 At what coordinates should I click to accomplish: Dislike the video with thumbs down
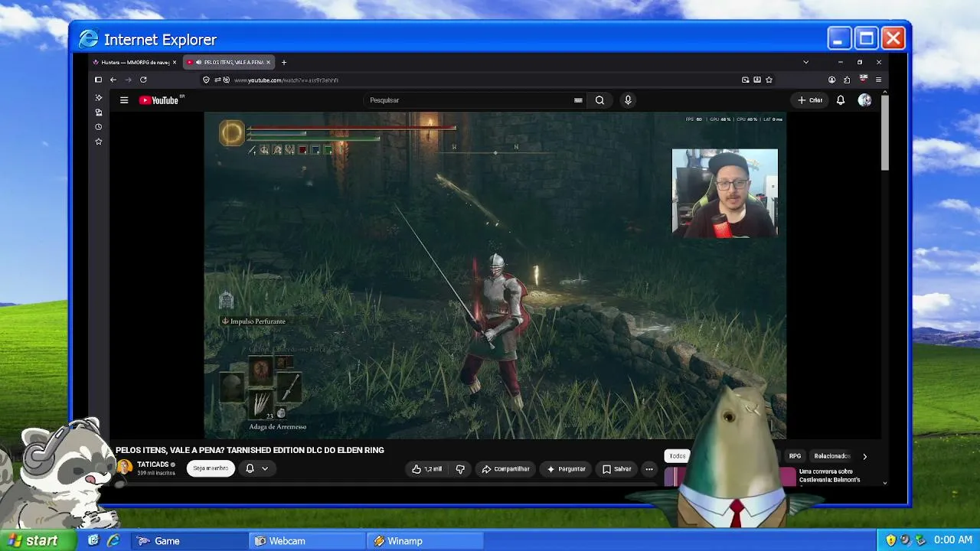[x=460, y=469]
